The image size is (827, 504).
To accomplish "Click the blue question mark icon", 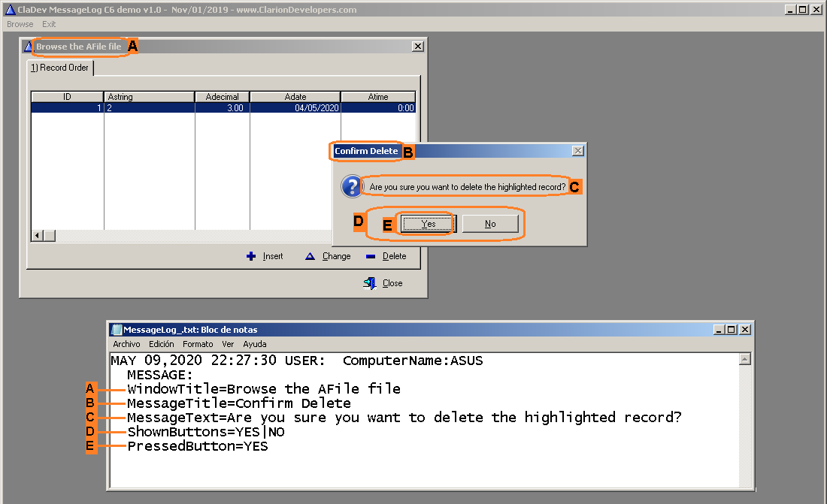I will (x=351, y=186).
